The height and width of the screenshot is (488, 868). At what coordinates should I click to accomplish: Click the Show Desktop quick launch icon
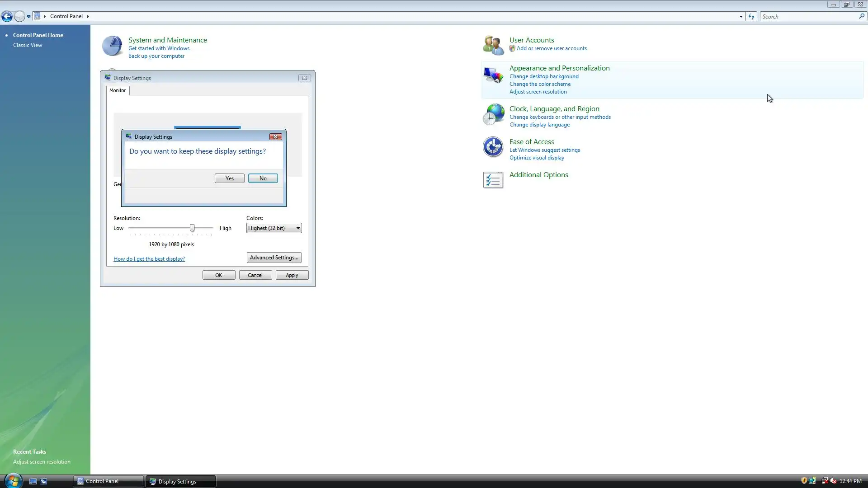tap(33, 481)
